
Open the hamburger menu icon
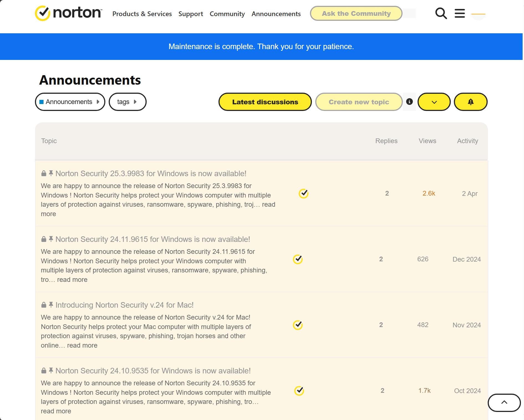click(x=460, y=13)
